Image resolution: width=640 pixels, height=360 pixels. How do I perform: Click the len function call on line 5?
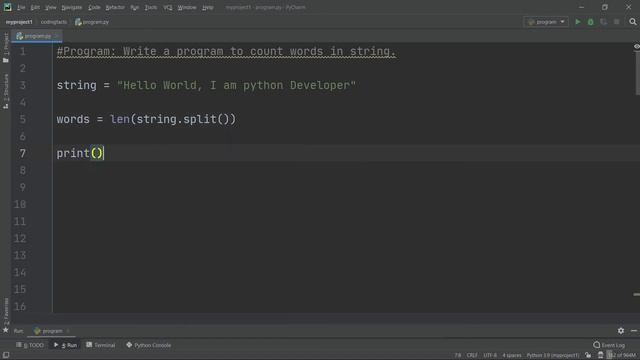click(120, 119)
